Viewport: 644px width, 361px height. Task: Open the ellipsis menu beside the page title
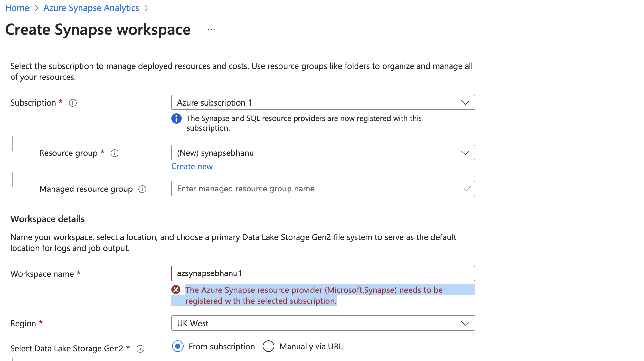tap(211, 30)
